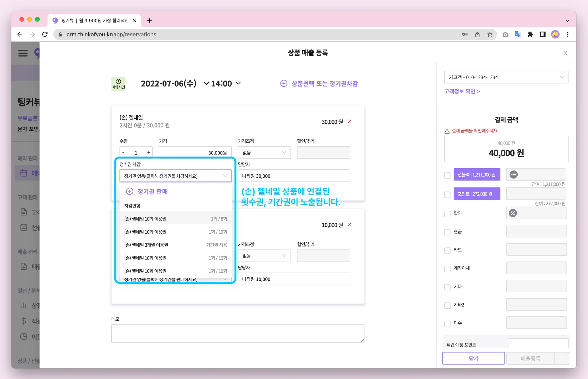The width and height of the screenshot is (588, 379).
Task: Open browser extensions puzzle icon
Action: pyautogui.click(x=530, y=34)
